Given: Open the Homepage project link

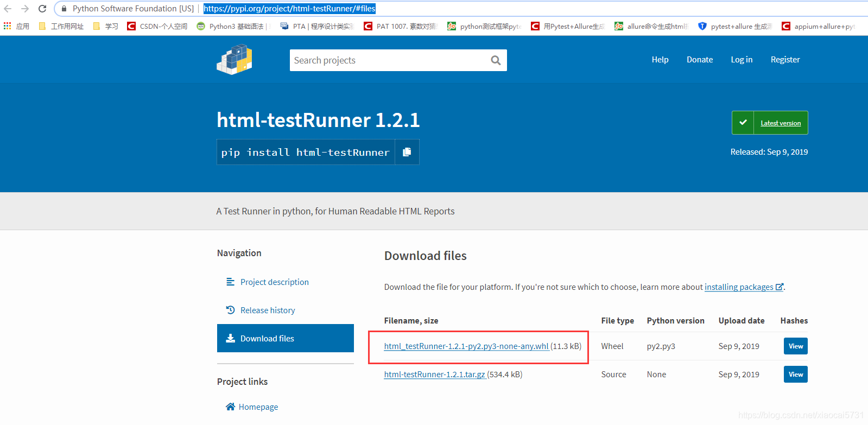Looking at the screenshot, I should coord(258,407).
